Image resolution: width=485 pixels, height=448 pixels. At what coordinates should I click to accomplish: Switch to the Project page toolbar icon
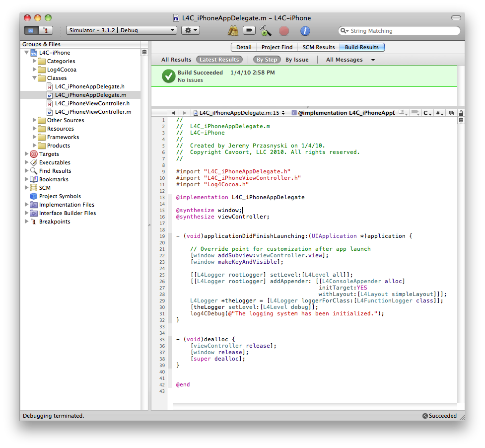coord(31,30)
